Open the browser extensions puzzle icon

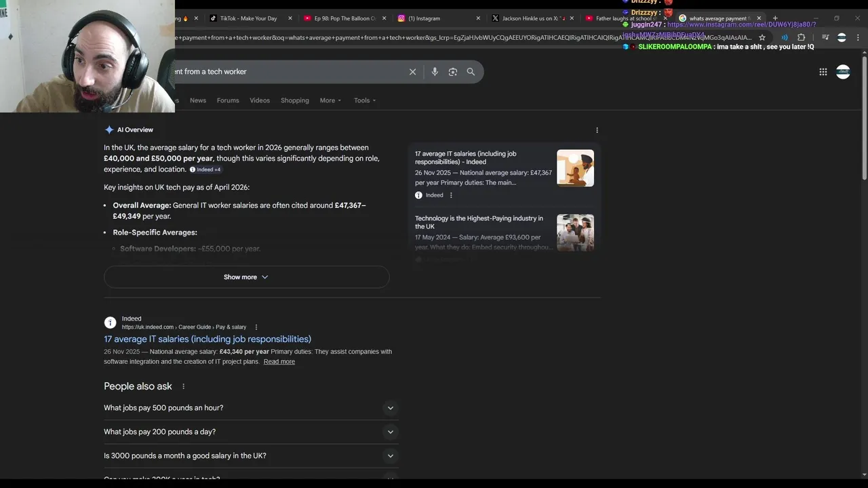click(x=801, y=37)
